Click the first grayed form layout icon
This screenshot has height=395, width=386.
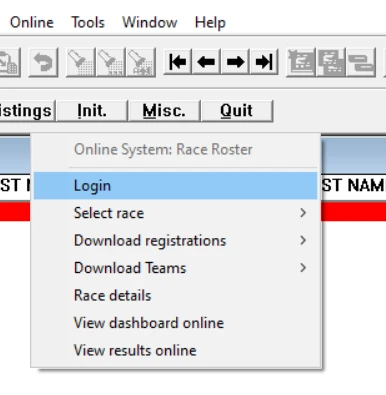pyautogui.click(x=301, y=62)
